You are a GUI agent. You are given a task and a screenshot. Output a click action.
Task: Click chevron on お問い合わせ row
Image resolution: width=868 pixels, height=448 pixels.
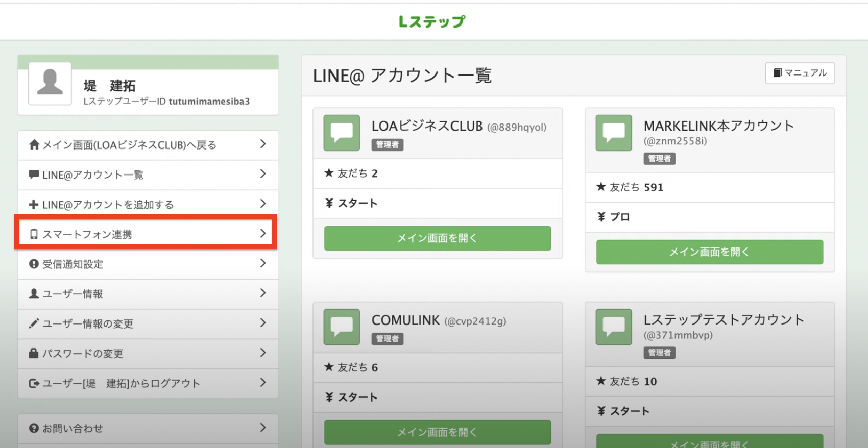click(263, 428)
